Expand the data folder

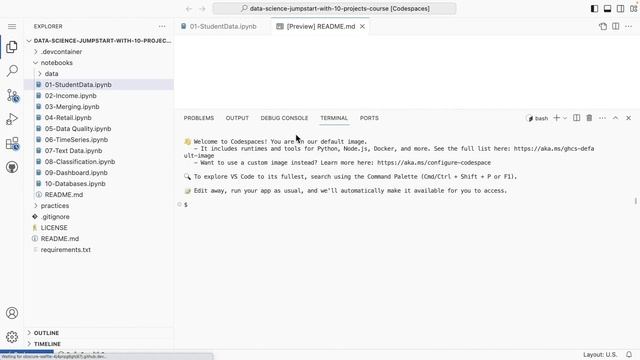point(99,74)
